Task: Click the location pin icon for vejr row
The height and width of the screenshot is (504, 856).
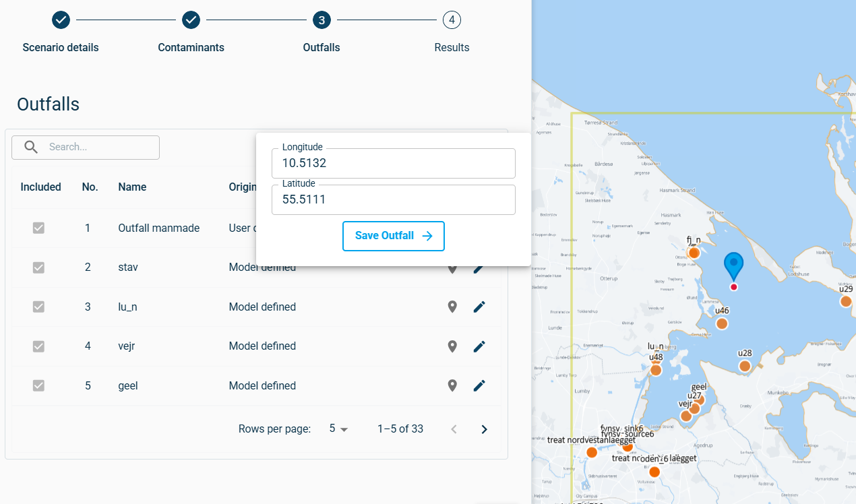Action: 452,346
